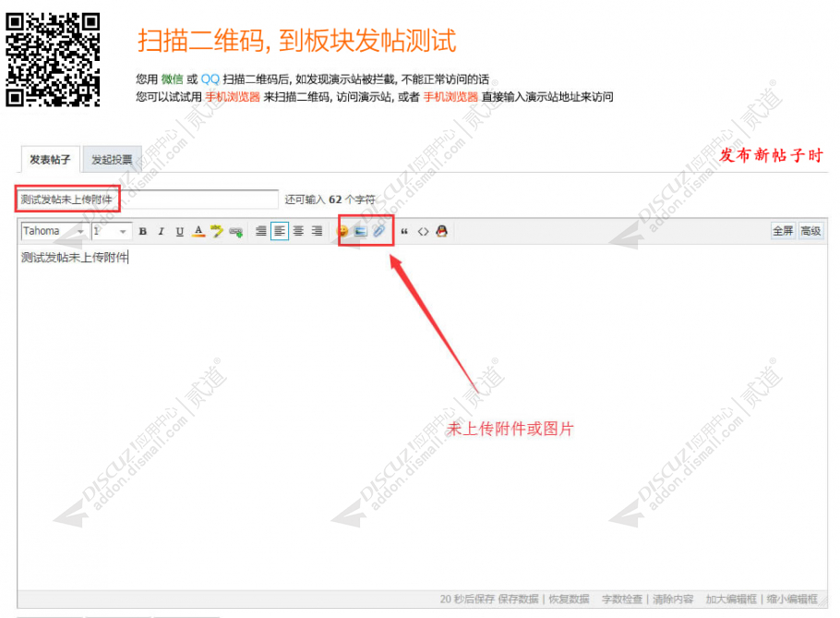This screenshot has width=840, height=618.
Task: Switch to the 发起投票 tab
Action: point(111,159)
